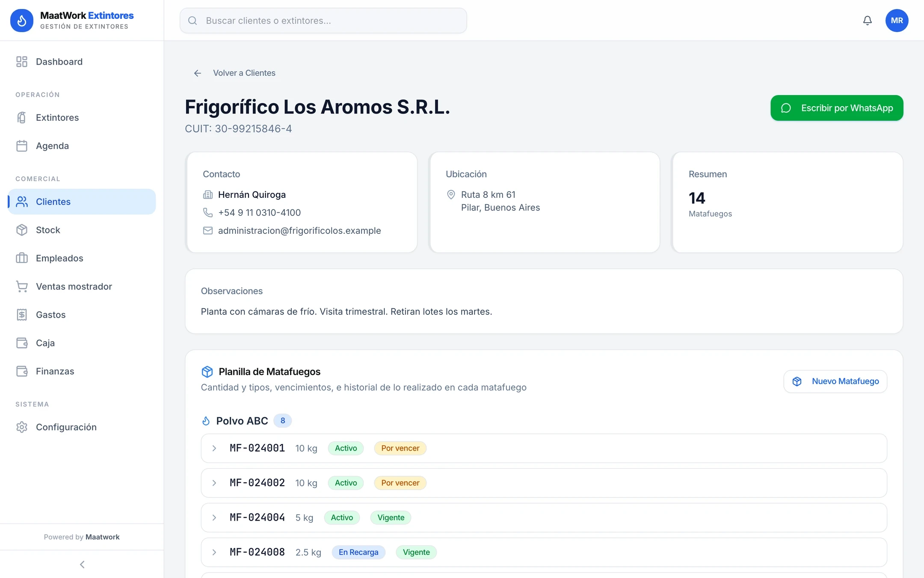Click the Agenda calendar icon
This screenshot has width=924, height=578.
coord(22,146)
